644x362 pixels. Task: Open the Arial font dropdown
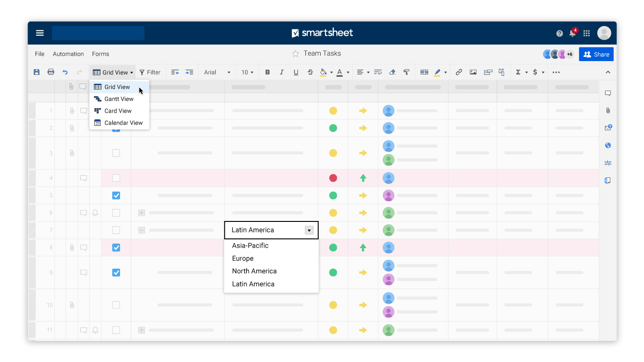coord(217,72)
